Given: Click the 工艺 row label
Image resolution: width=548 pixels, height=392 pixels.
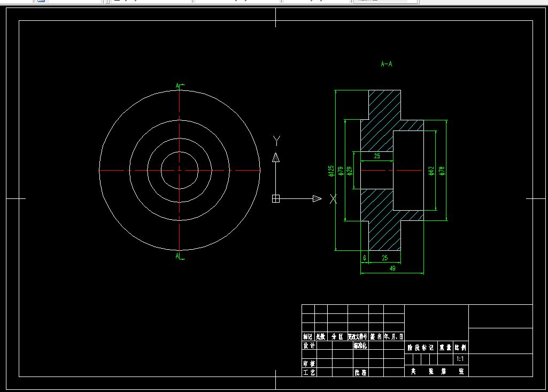Looking at the screenshot, I should pos(309,372).
